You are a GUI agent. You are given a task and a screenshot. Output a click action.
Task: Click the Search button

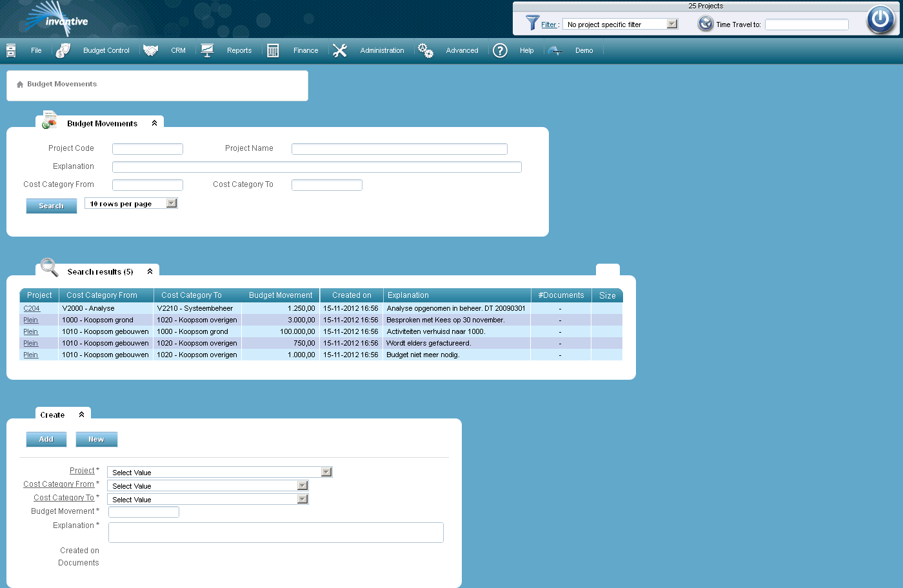click(x=52, y=206)
